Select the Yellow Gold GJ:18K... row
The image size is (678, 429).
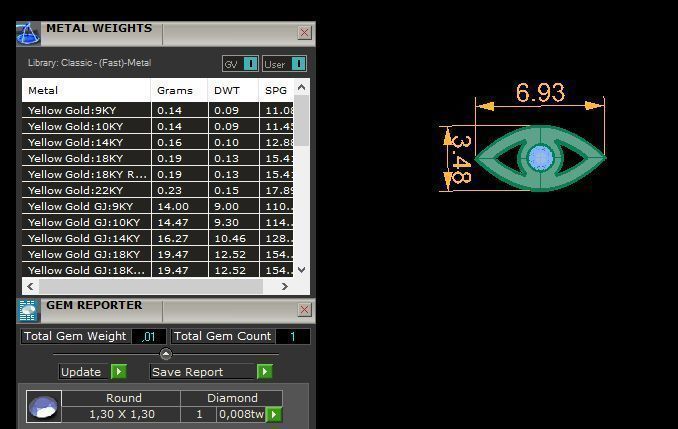click(x=157, y=270)
